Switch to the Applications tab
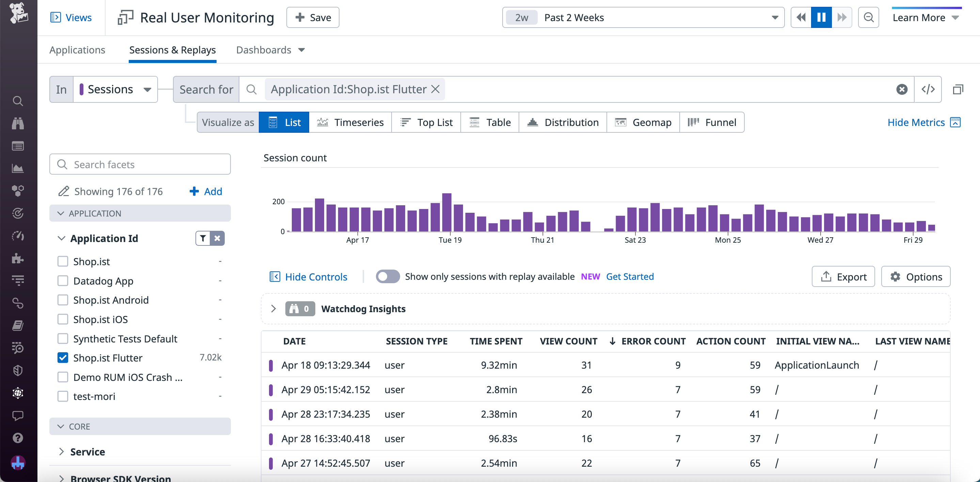The height and width of the screenshot is (482, 980). click(x=77, y=50)
